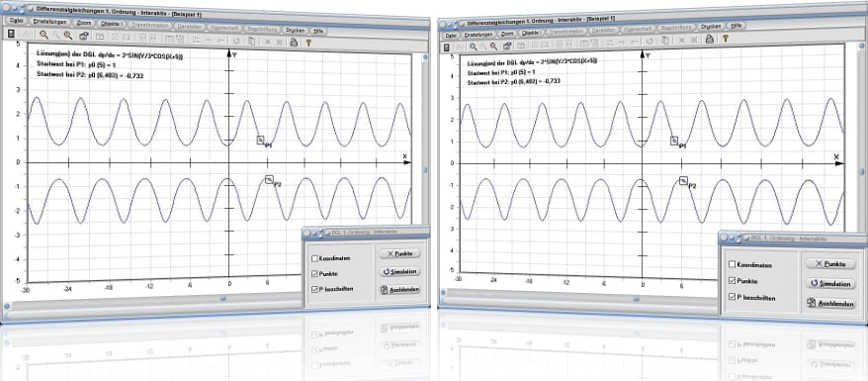Click the Simulation button in right dialog
868x381 pixels.
[x=830, y=284]
